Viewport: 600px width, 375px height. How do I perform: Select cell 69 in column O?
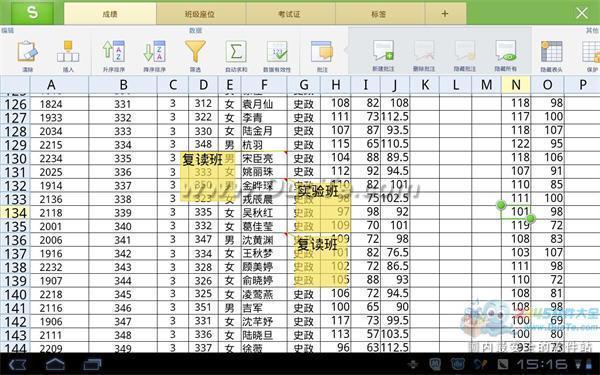[548, 321]
